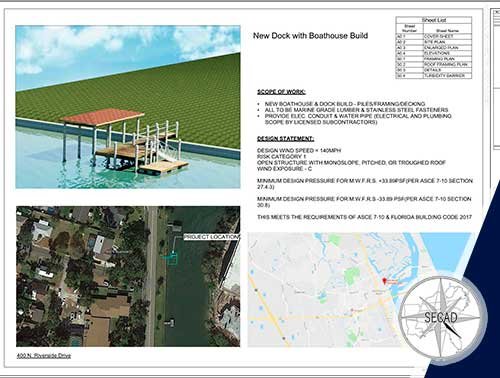Click the SCOPE OF WORK heading
The image size is (500, 378).
[x=281, y=92]
